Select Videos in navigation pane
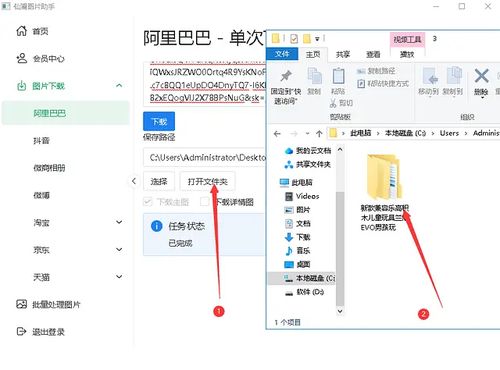This screenshot has height=370, width=500. coord(302,196)
